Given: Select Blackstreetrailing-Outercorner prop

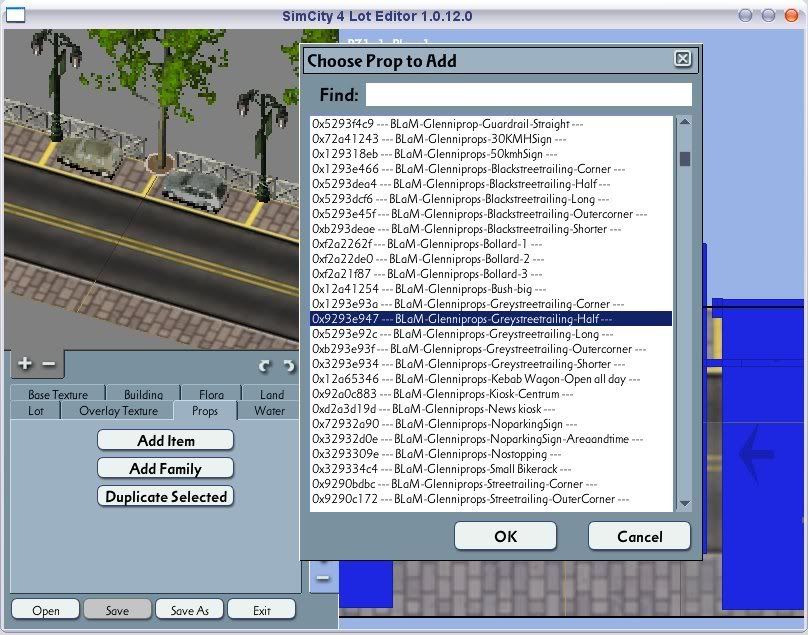Looking at the screenshot, I should 492,214.
